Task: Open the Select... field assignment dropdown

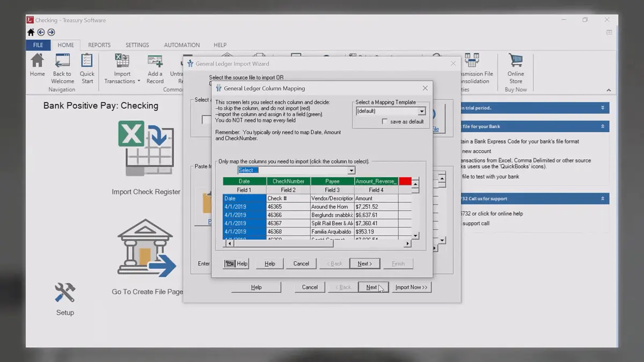Action: coord(352,171)
